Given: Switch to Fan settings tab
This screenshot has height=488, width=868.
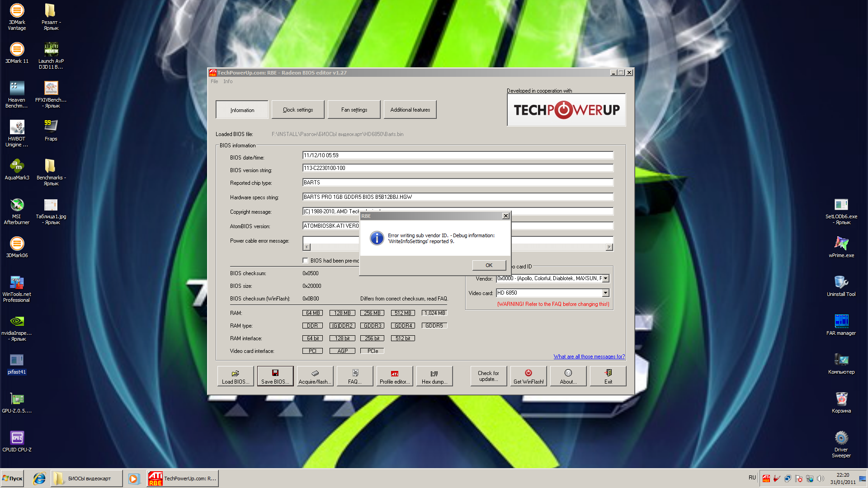Looking at the screenshot, I should pos(354,110).
